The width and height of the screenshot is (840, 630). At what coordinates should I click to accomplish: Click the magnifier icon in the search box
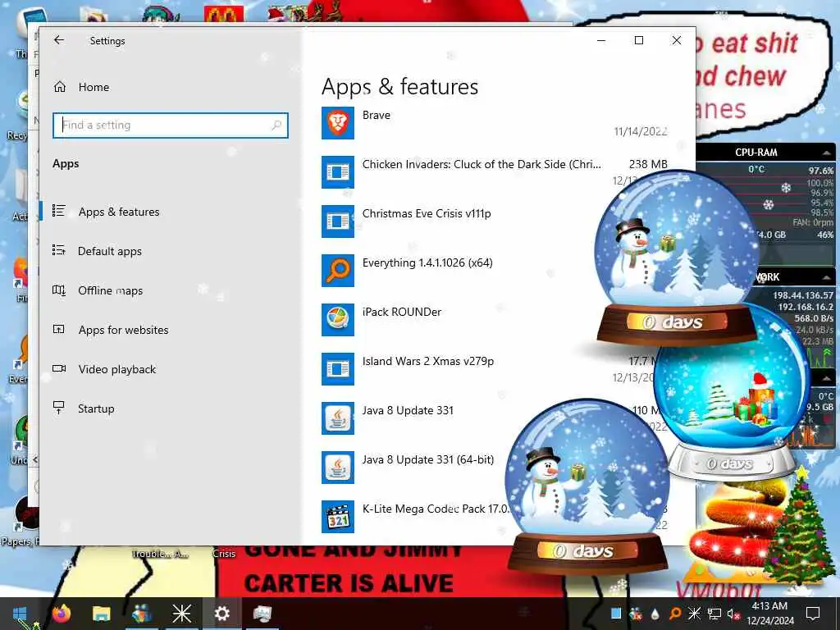pos(276,125)
